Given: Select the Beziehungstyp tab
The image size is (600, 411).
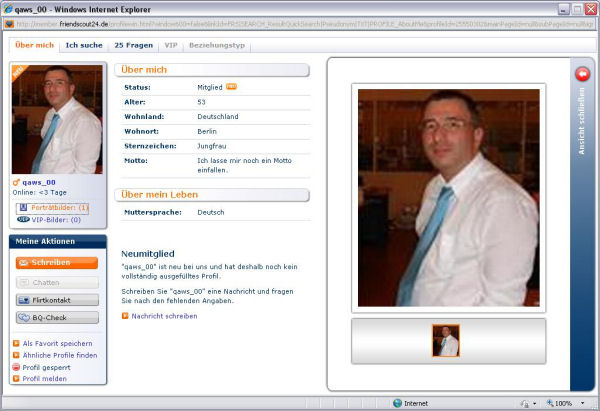Looking at the screenshot, I should tap(217, 45).
